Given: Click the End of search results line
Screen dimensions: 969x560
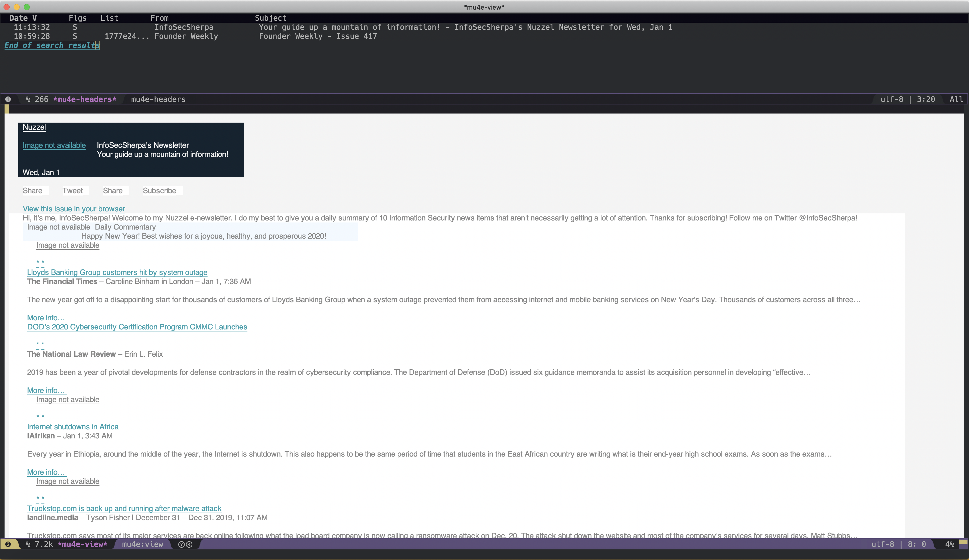Looking at the screenshot, I should [x=52, y=45].
